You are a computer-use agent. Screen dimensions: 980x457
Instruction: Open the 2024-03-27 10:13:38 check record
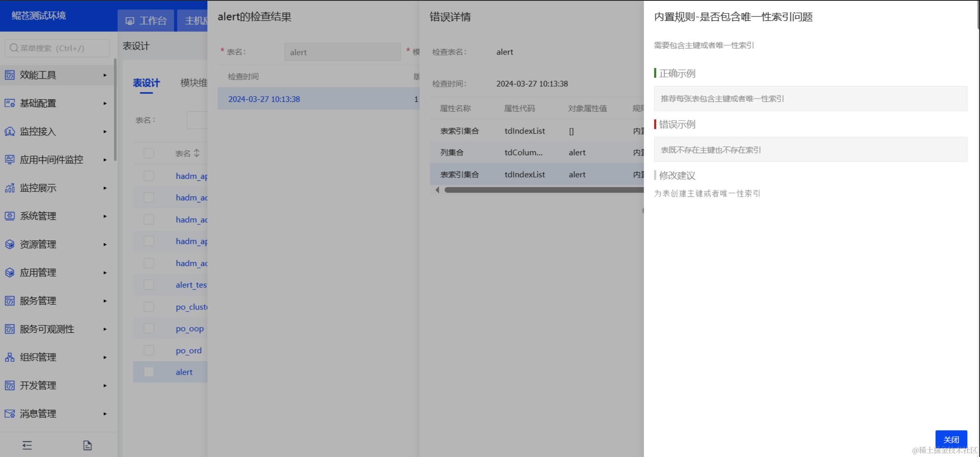[264, 99]
